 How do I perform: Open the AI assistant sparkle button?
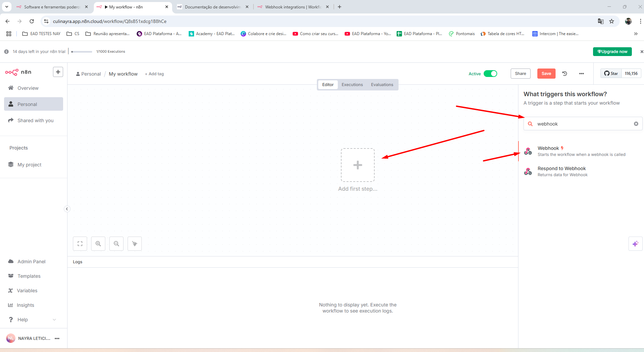click(635, 244)
